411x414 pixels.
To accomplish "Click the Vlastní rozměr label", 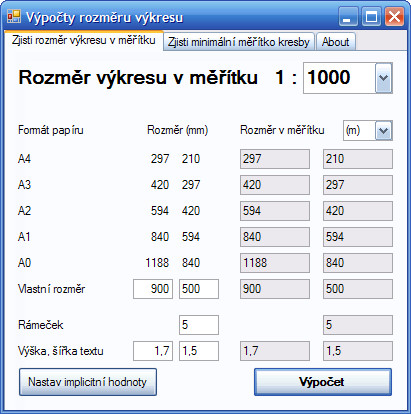I will (51, 289).
